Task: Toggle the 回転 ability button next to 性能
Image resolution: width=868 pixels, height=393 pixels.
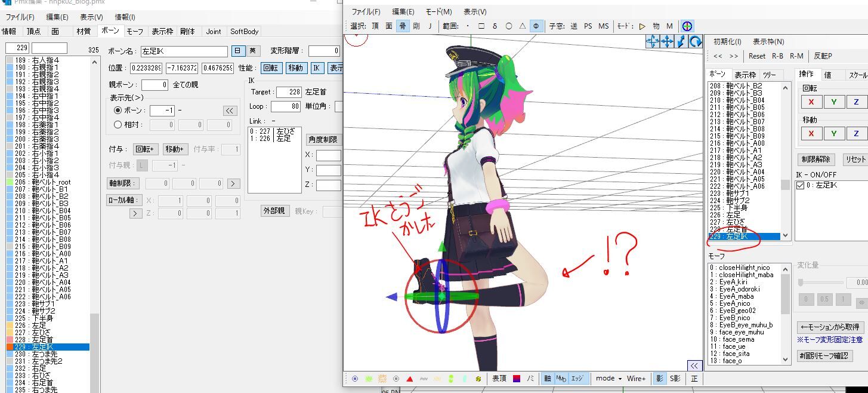Action: pos(271,68)
